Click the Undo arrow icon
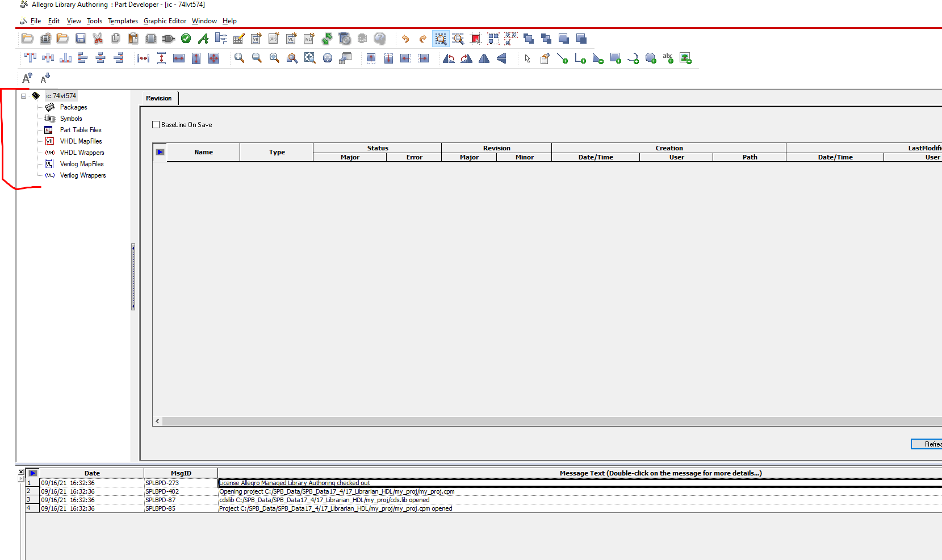 pyautogui.click(x=405, y=39)
